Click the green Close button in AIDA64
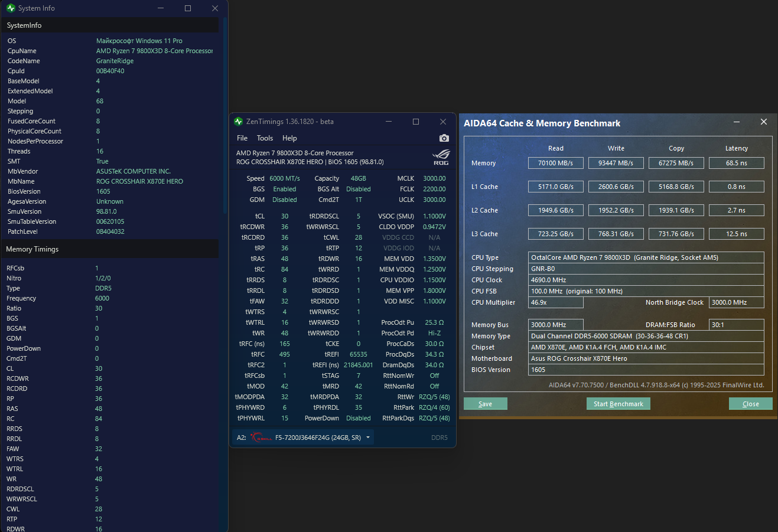778x532 pixels. tap(751, 404)
